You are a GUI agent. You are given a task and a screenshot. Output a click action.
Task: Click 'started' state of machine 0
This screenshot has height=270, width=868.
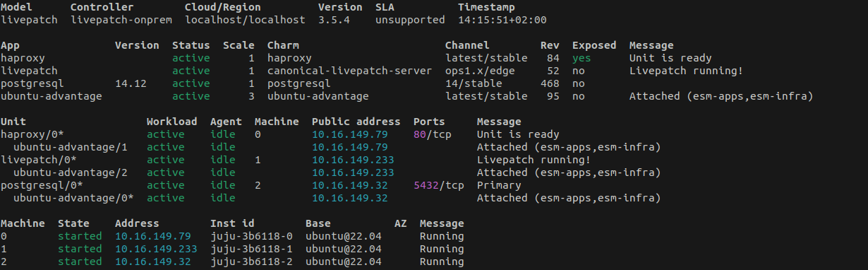coord(80,236)
